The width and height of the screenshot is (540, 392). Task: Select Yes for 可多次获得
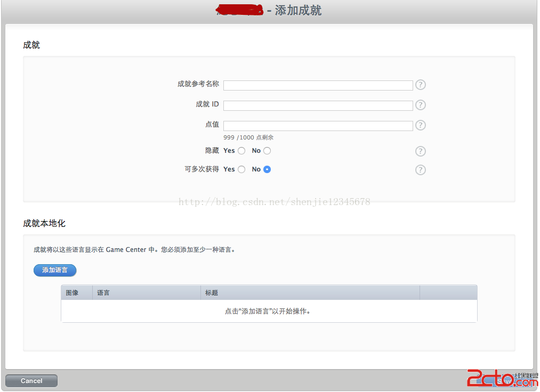click(x=242, y=169)
